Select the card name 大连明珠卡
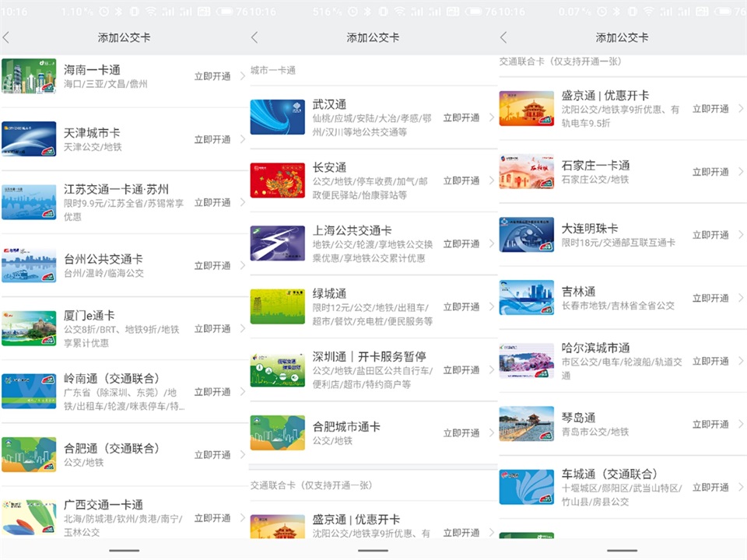Viewport: 747px width, 560px height. 590,229
